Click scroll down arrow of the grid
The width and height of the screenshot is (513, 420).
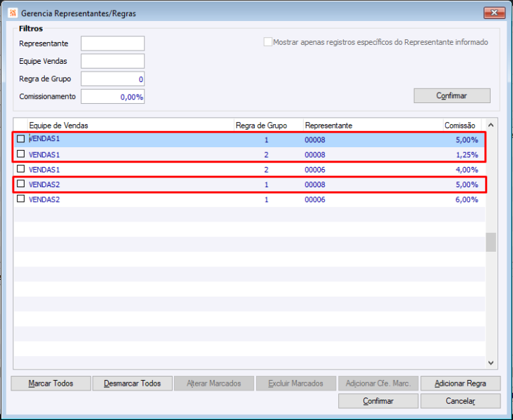point(491,363)
